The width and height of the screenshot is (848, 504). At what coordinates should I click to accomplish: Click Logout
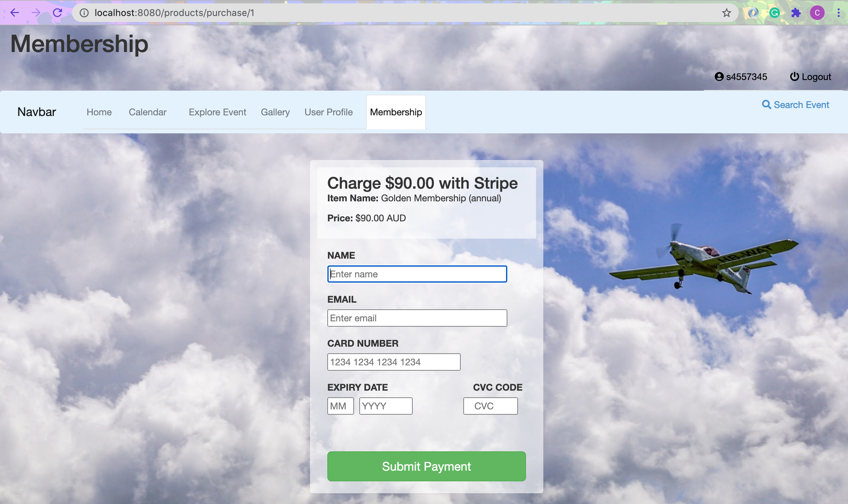pyautogui.click(x=810, y=77)
